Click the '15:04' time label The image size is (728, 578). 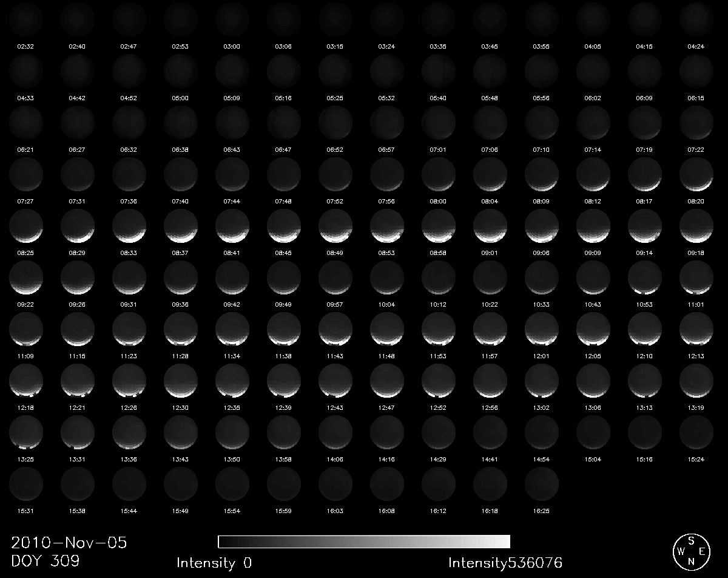pyautogui.click(x=593, y=459)
